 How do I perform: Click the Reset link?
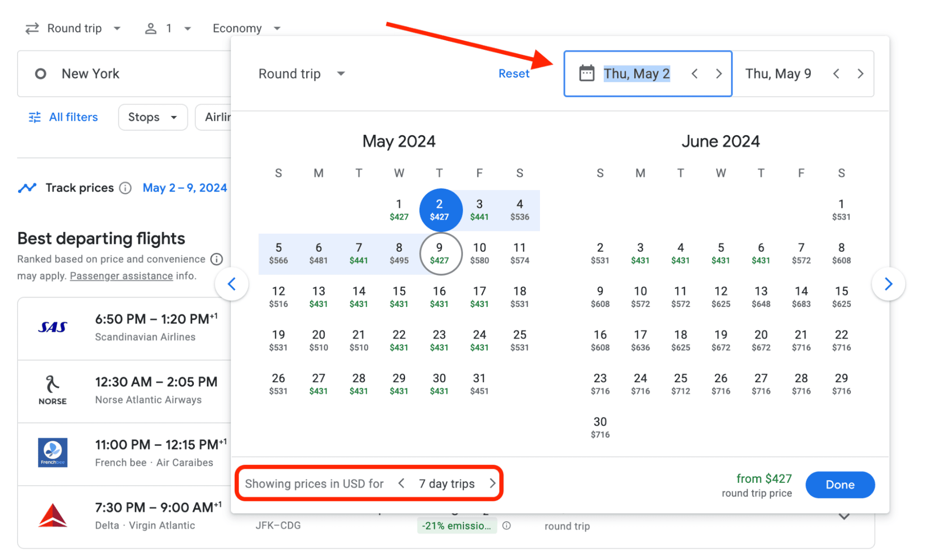click(513, 74)
